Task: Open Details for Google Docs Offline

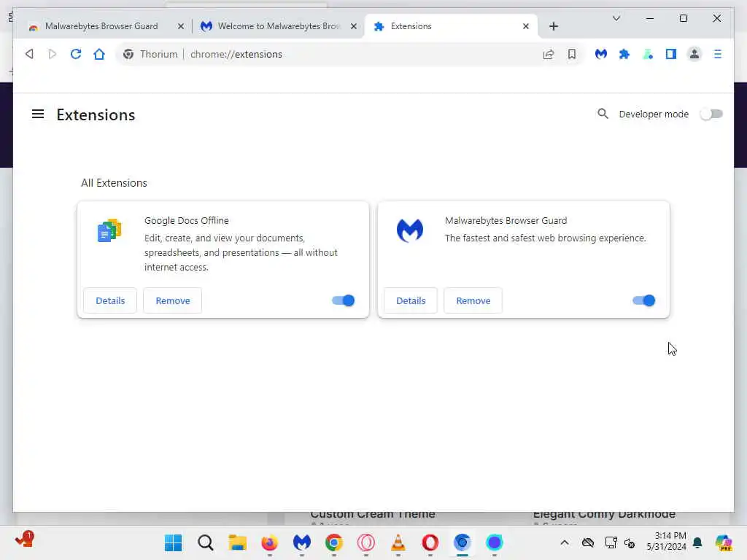Action: [110, 300]
